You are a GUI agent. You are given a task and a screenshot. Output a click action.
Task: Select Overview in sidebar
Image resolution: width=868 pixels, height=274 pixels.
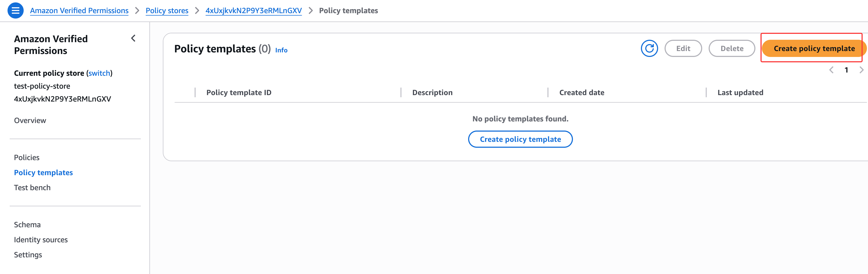click(x=30, y=120)
